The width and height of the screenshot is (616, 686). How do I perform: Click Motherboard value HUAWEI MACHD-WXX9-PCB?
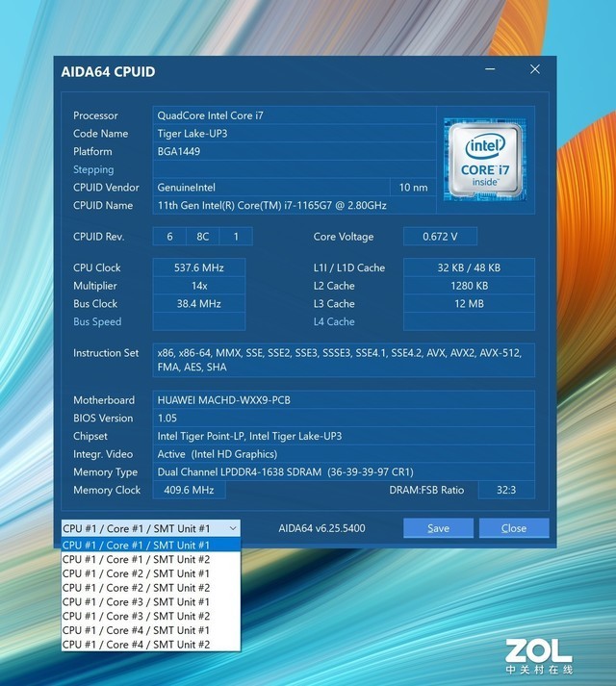pyautogui.click(x=344, y=400)
